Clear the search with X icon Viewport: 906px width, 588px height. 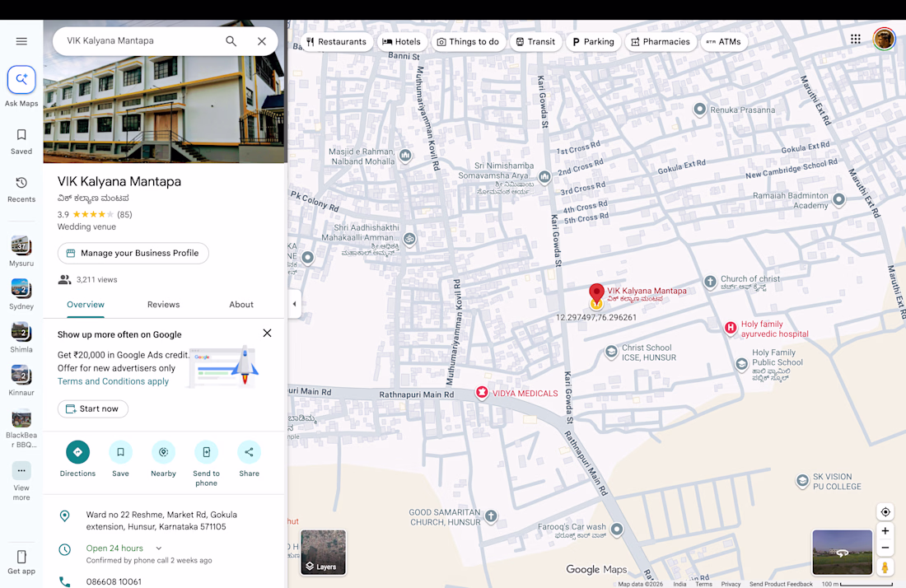coord(262,41)
